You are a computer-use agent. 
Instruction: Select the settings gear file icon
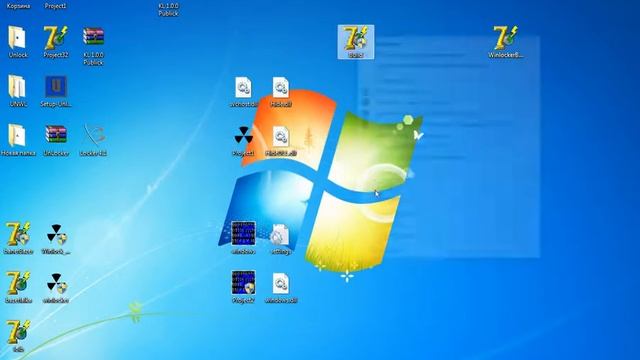click(281, 234)
